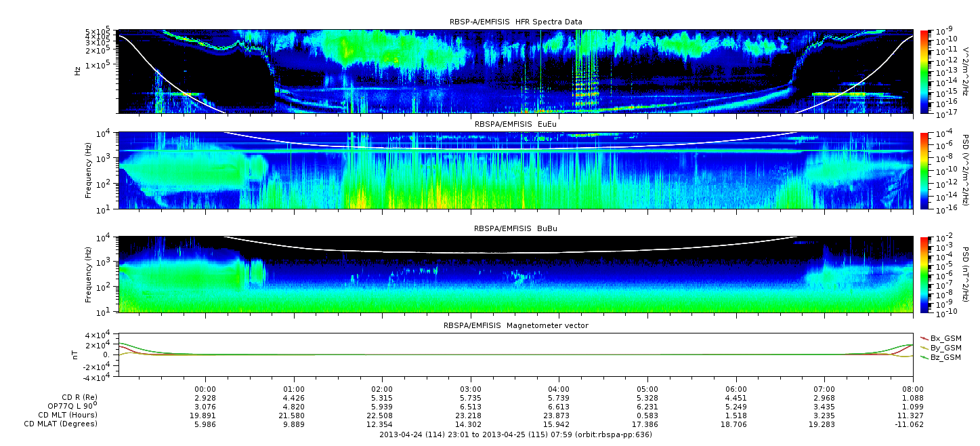Click the HFR Spectra color scale bar
This screenshot has height=446, width=980.
coord(925,71)
